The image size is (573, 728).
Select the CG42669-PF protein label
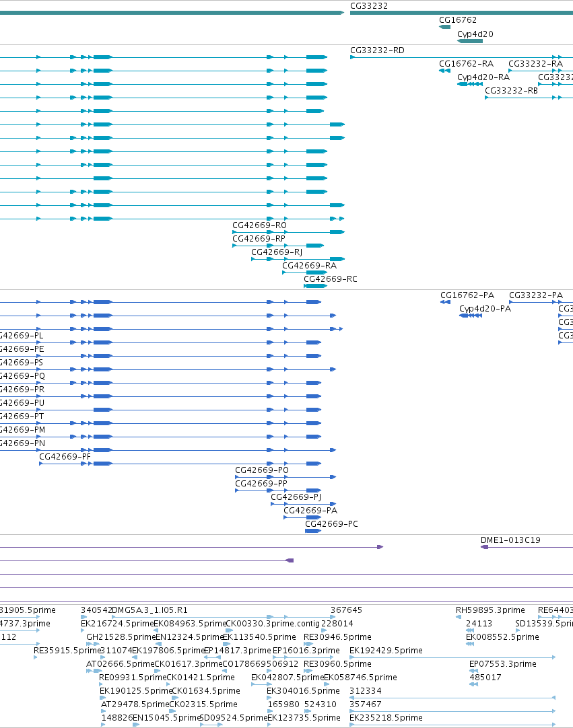tap(65, 457)
